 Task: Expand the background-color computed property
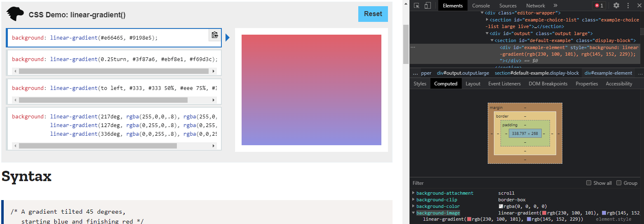[414, 206]
